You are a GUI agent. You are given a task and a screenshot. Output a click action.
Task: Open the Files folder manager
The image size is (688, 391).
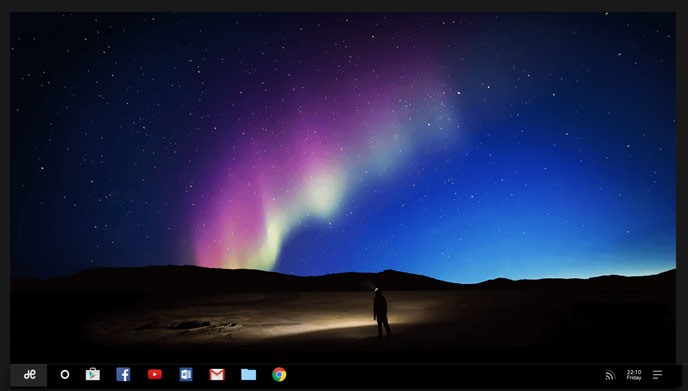(248, 374)
